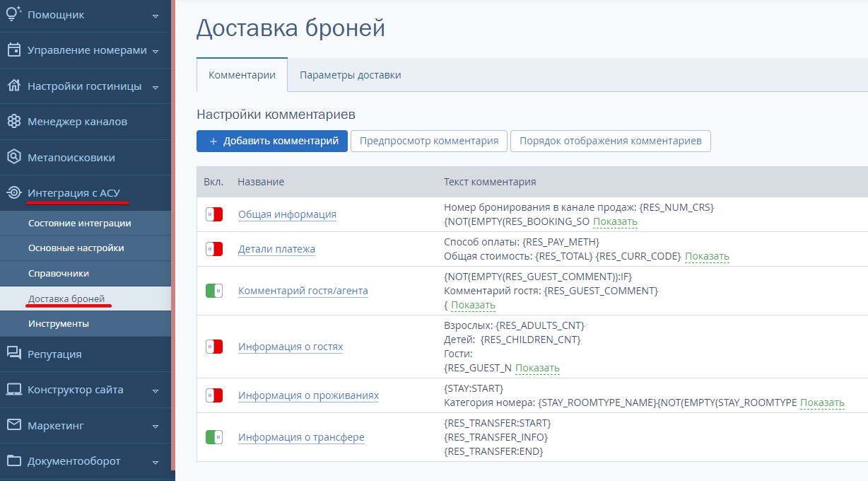Open the Информация о гостях link
Viewport: 868px width, 481px height.
(291, 347)
